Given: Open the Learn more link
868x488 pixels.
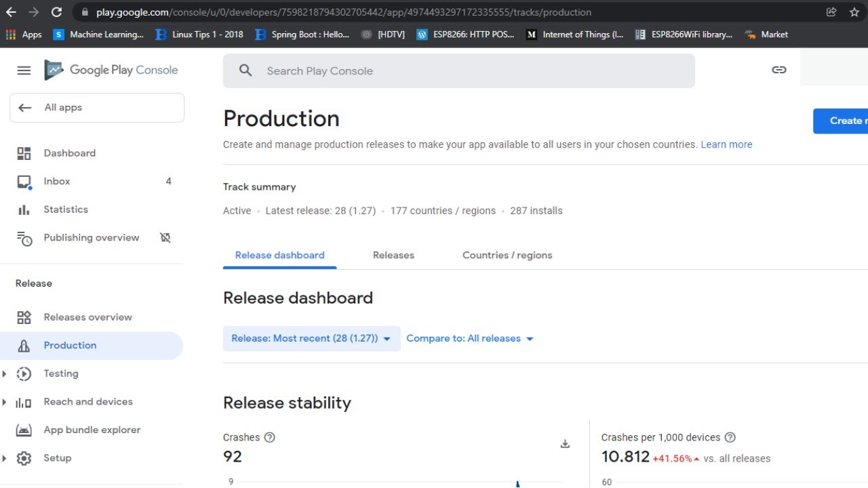Looking at the screenshot, I should pyautogui.click(x=726, y=144).
